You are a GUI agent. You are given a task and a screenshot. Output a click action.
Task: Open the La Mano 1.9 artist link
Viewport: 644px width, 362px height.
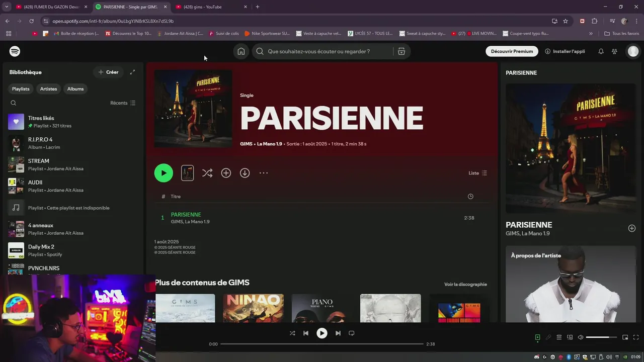tap(270, 144)
